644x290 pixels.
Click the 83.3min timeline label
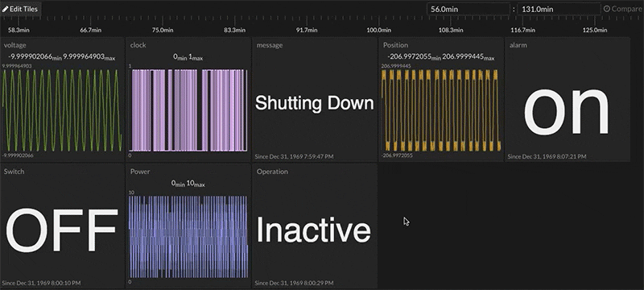(x=234, y=30)
